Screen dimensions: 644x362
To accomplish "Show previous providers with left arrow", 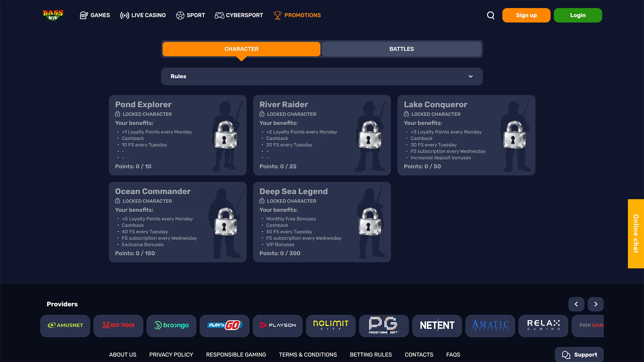I will pyautogui.click(x=576, y=304).
